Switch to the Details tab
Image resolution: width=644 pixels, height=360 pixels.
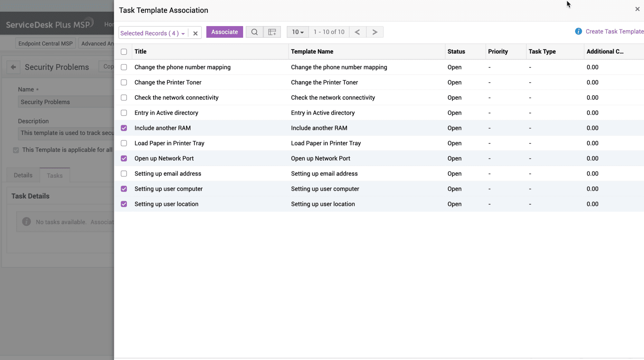23,175
